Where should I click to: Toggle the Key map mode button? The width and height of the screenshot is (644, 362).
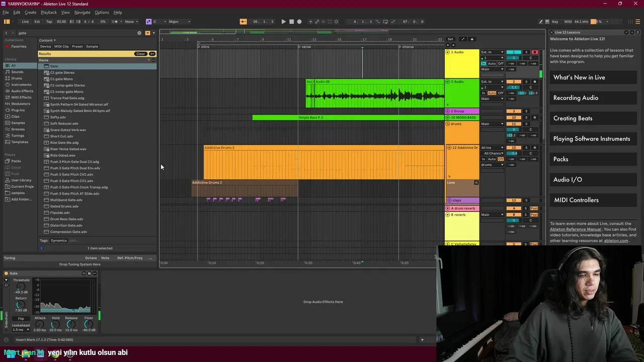(x=555, y=22)
